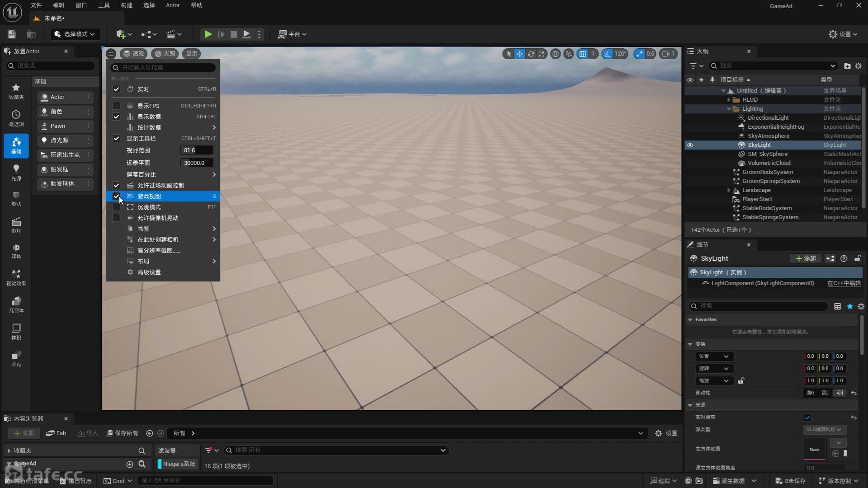Open the Build (构建) menu
Viewport: 868px width, 488px height.
(127, 5)
